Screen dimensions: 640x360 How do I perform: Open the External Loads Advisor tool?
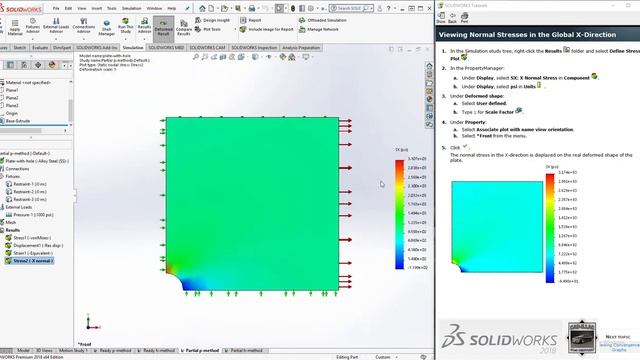click(x=56, y=26)
